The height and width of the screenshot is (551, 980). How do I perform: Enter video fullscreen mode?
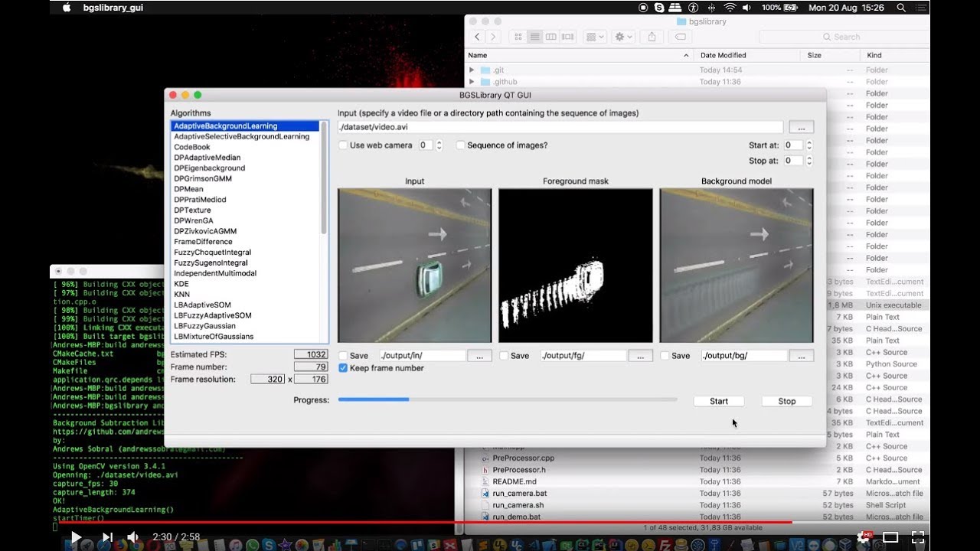click(918, 537)
